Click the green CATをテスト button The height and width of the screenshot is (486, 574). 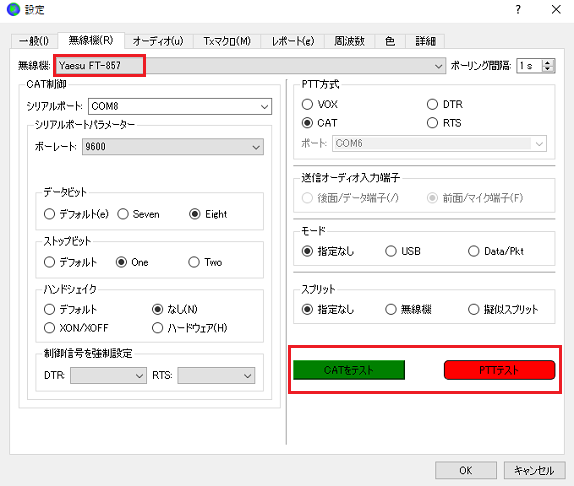[349, 370]
